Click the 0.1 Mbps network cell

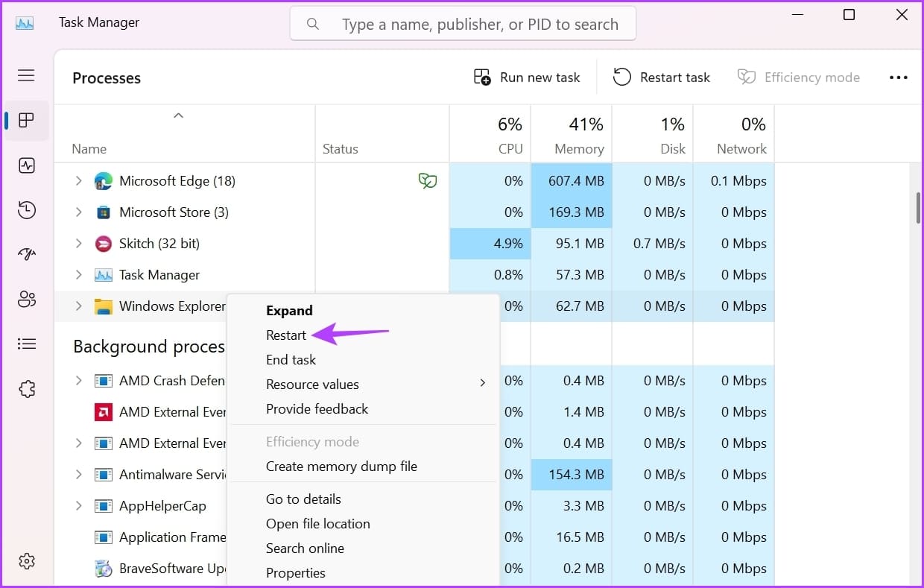click(734, 181)
